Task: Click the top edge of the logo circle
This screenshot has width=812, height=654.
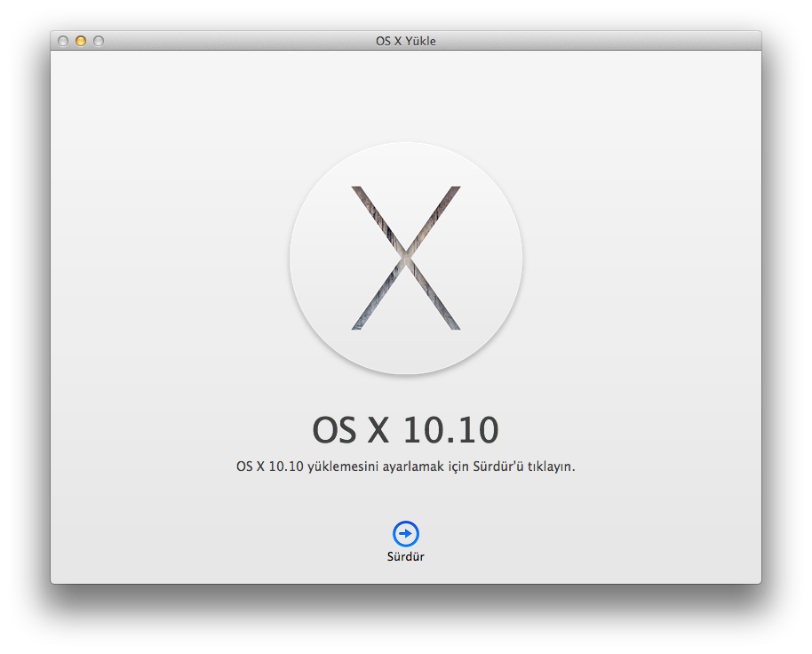Action: pyautogui.click(x=406, y=145)
